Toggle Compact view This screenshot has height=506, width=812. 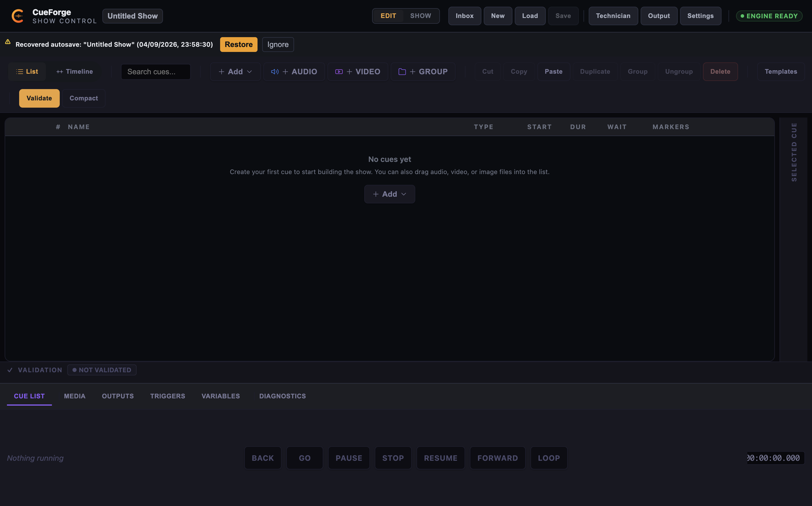84,98
